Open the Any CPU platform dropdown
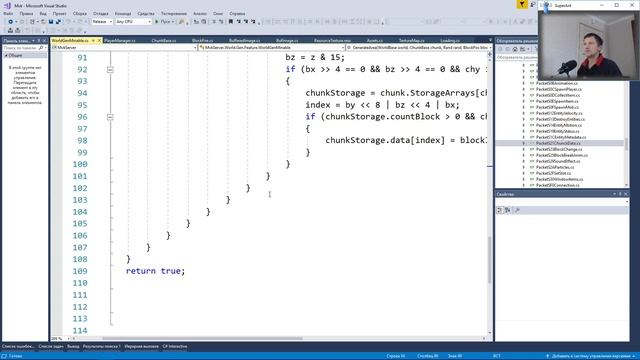 pyautogui.click(x=133, y=22)
